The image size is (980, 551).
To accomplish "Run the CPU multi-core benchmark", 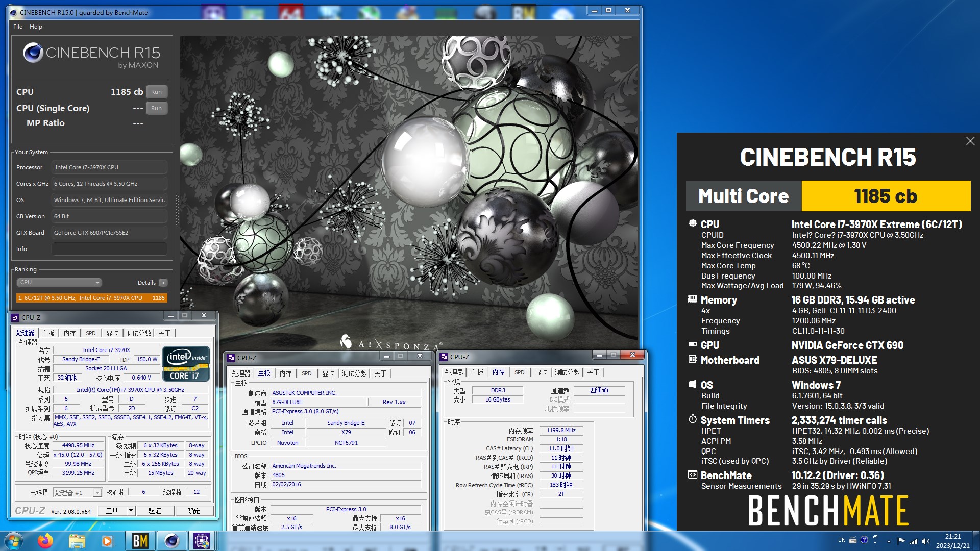I will coord(157,92).
